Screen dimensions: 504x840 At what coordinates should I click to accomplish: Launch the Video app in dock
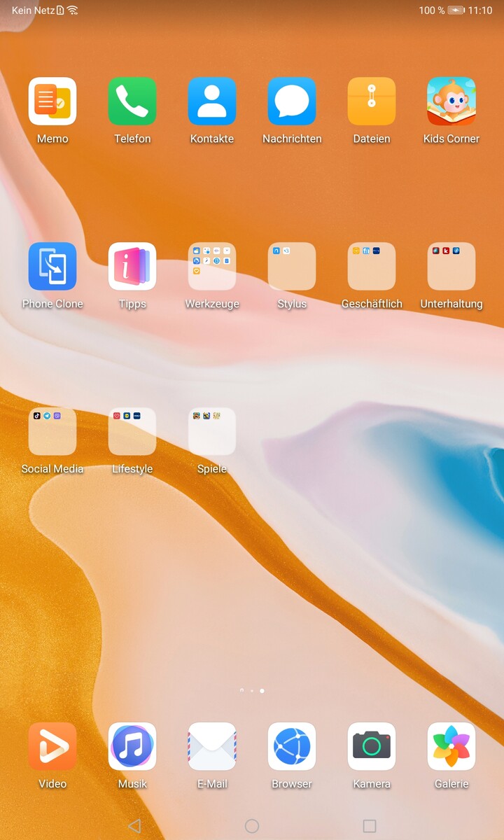pyautogui.click(x=52, y=747)
